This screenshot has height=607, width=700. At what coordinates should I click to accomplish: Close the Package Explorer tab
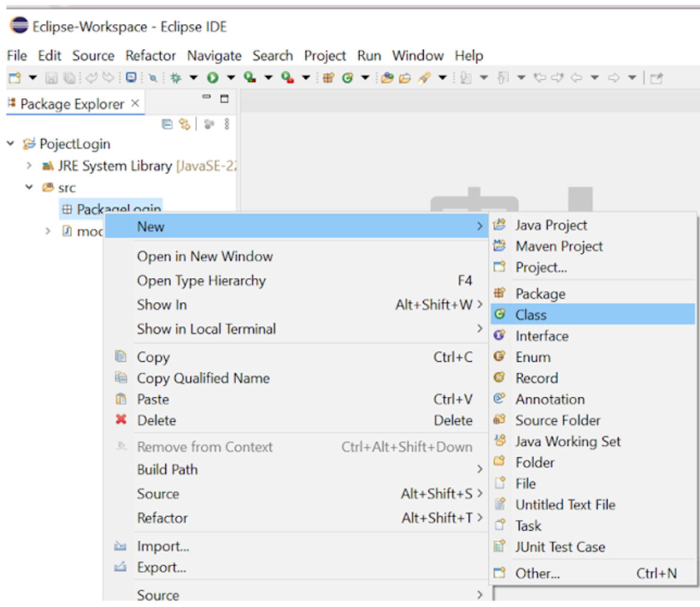coord(135,104)
